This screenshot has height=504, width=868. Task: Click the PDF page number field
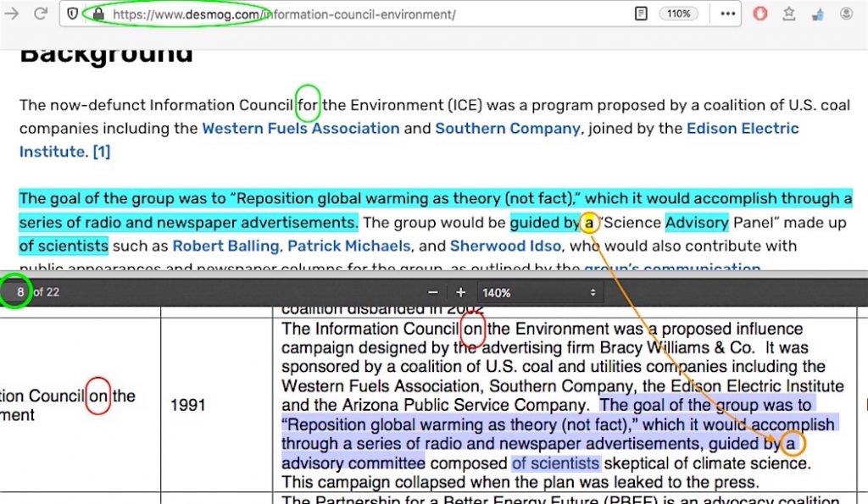(x=19, y=292)
